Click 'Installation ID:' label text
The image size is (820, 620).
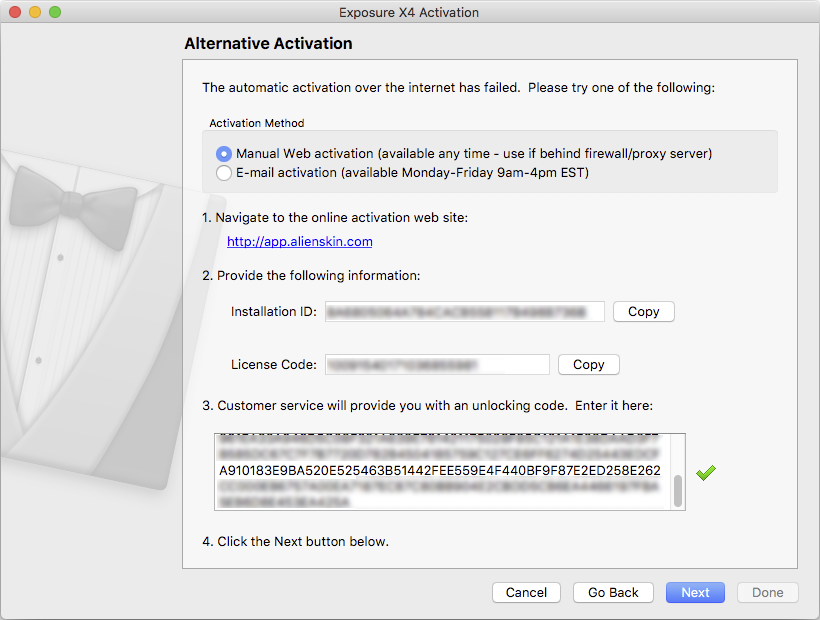(274, 312)
